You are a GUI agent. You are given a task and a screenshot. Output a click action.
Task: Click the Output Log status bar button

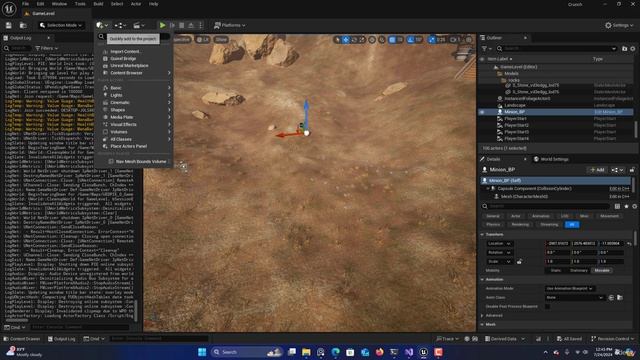coord(62,339)
